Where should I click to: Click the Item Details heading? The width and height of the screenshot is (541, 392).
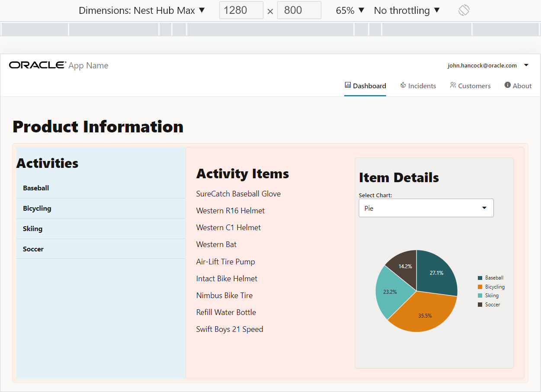[399, 177]
